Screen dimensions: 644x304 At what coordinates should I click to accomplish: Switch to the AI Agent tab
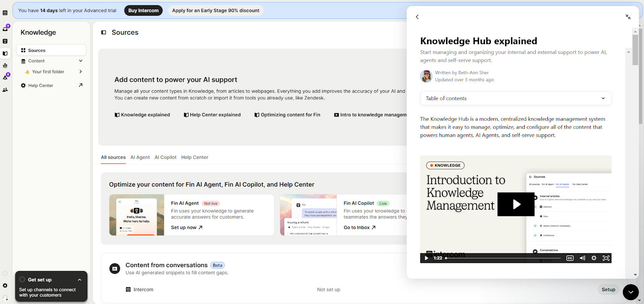[x=140, y=157]
